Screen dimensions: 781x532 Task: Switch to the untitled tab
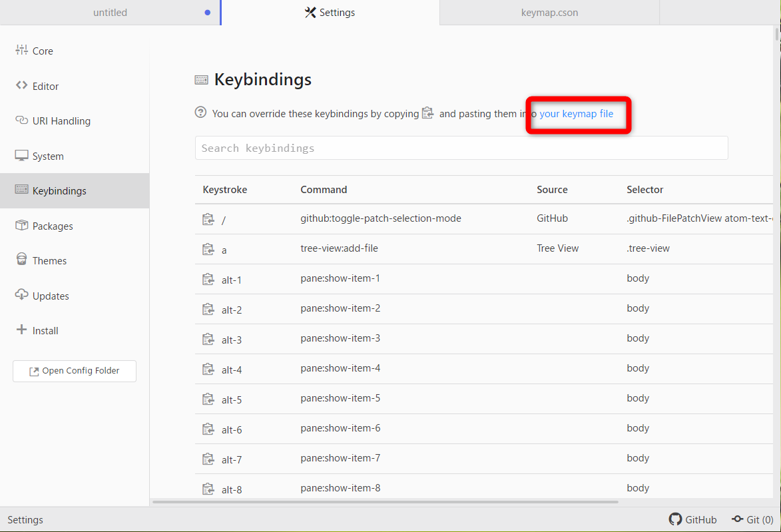click(110, 12)
